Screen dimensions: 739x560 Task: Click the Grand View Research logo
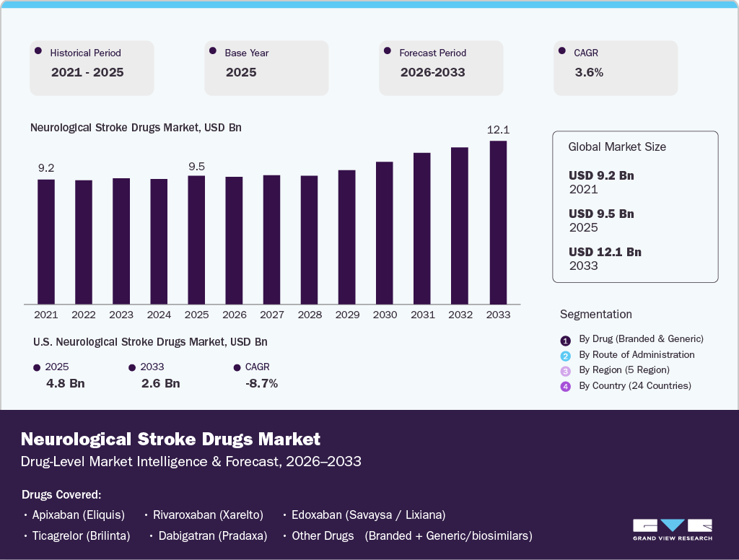tap(673, 530)
